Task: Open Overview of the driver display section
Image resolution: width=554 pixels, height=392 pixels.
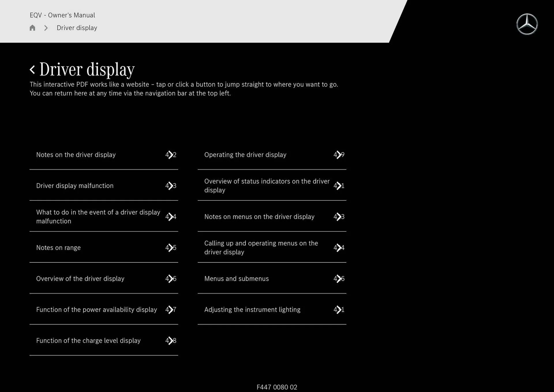Action: click(x=80, y=279)
